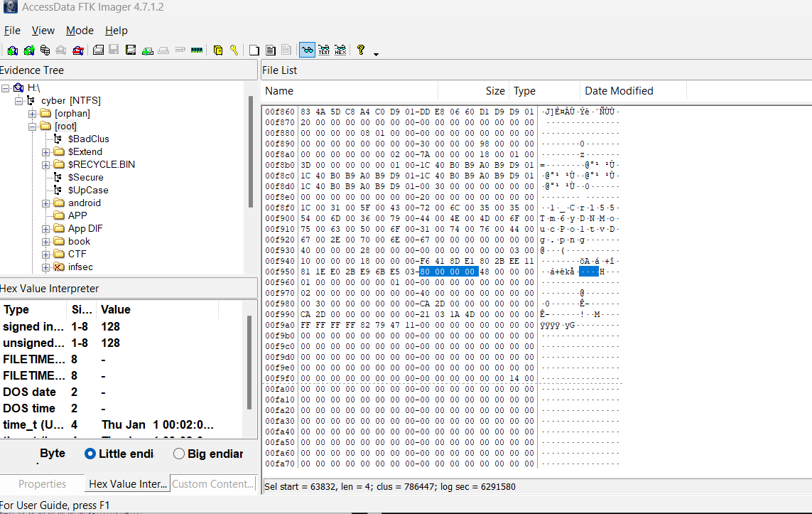Expand the infsec folder
This screenshot has height=514, width=812.
tap(45, 267)
